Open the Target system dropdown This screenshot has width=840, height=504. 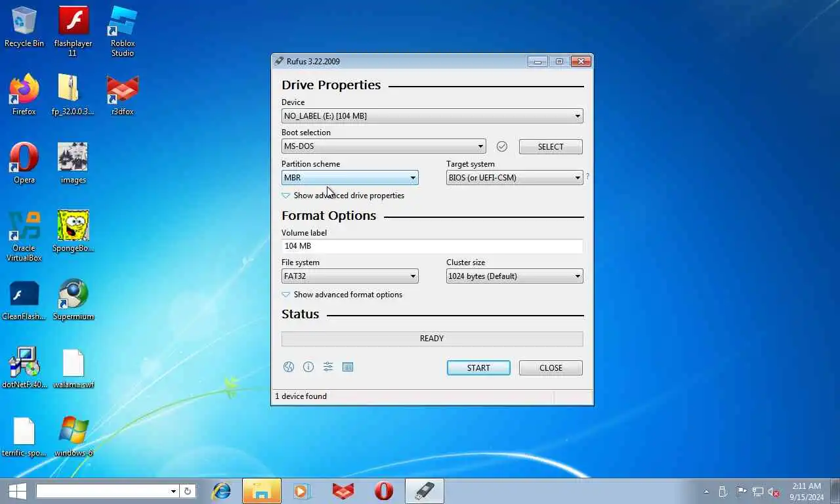pyautogui.click(x=514, y=178)
